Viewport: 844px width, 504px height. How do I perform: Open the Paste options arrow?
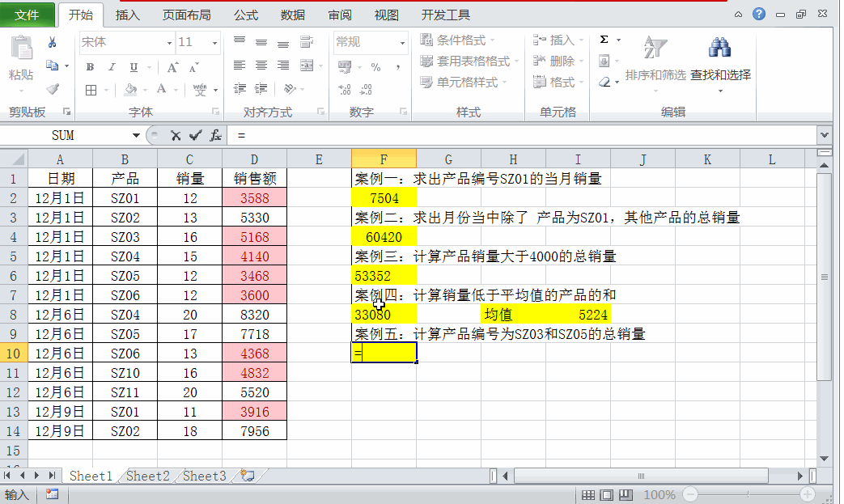click(22, 91)
